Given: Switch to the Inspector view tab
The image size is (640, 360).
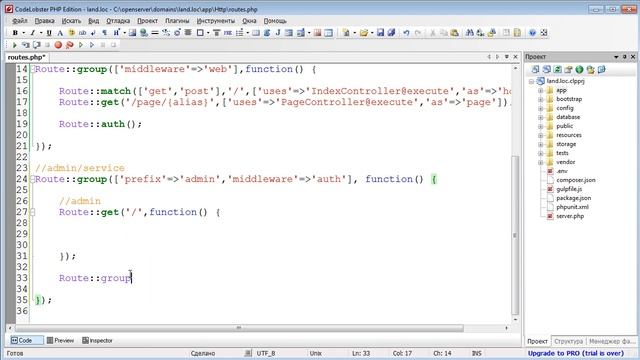Looking at the screenshot, I should coord(98,340).
